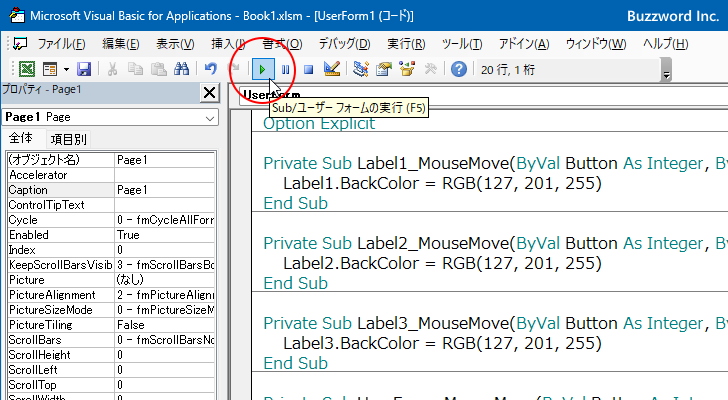Open Find with the binoculars icon

click(181, 69)
